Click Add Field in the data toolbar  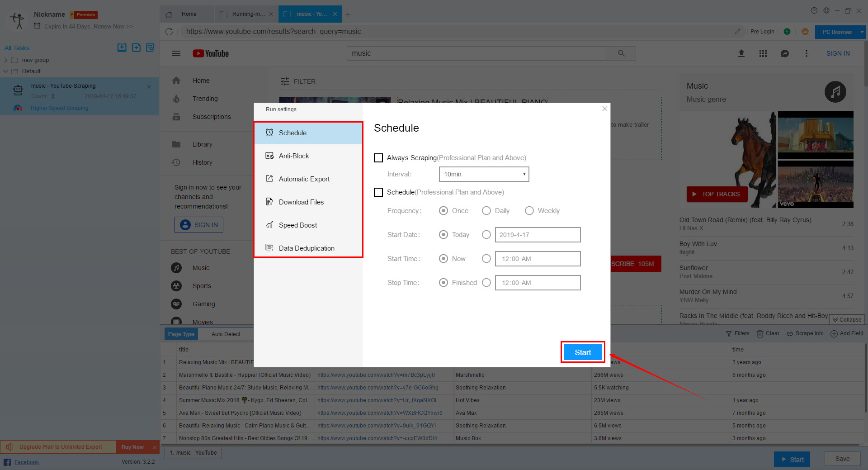pos(847,333)
